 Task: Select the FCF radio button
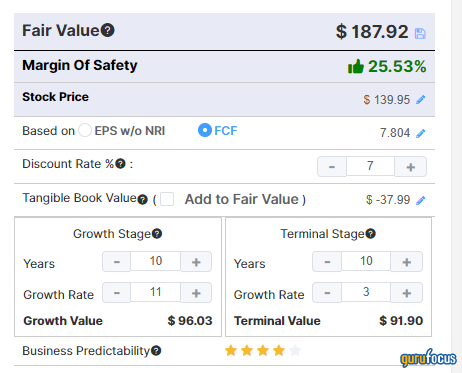tap(205, 130)
